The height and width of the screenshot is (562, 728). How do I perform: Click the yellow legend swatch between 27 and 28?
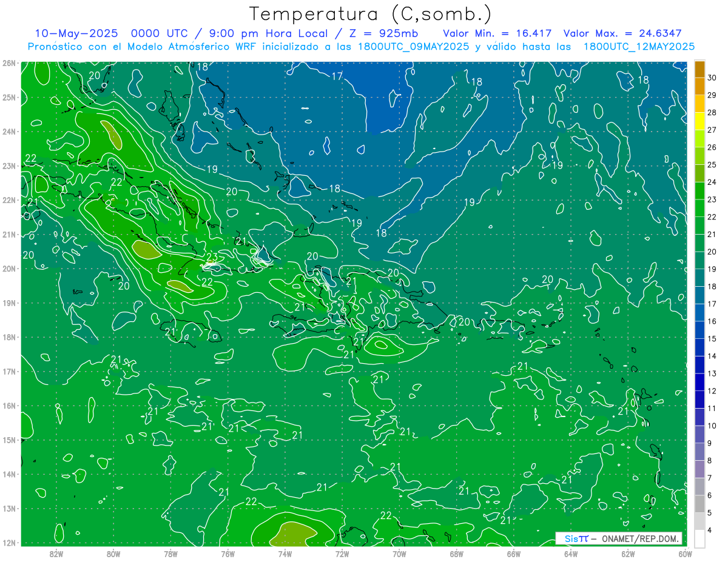click(699, 121)
